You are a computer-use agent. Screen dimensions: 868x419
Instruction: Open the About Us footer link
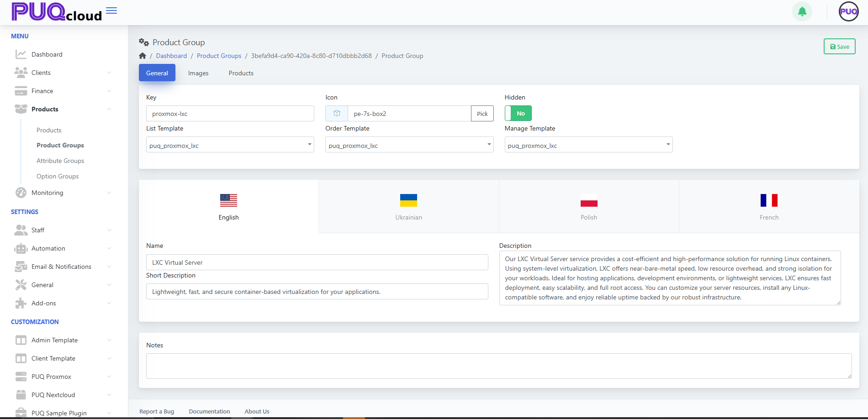pyautogui.click(x=257, y=411)
